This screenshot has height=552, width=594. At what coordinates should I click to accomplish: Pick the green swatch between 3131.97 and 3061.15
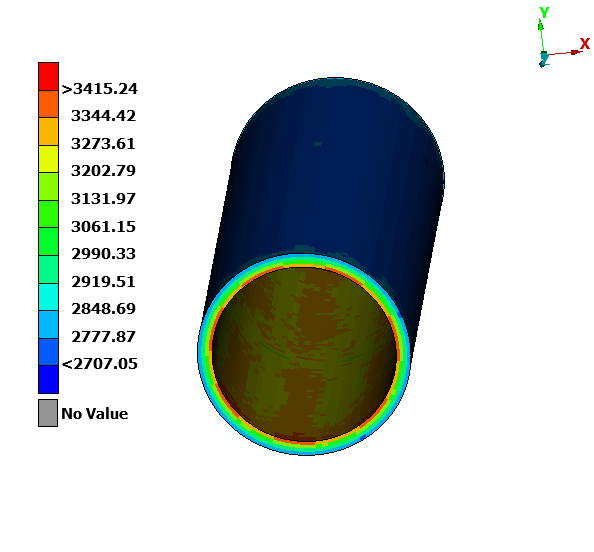coord(48,214)
